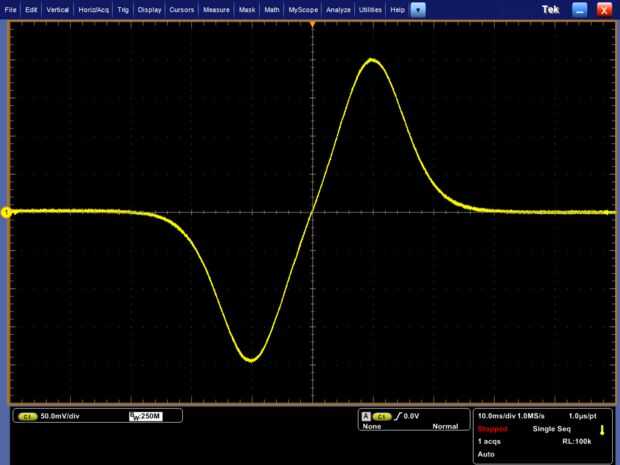
Task: Expand the menu bar dropdown arrow button
Action: pos(418,10)
